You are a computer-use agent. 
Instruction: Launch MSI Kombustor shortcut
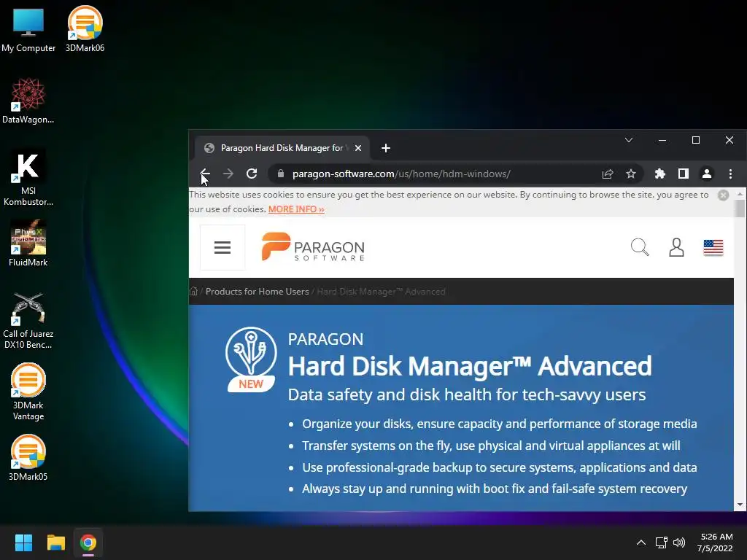click(x=28, y=178)
